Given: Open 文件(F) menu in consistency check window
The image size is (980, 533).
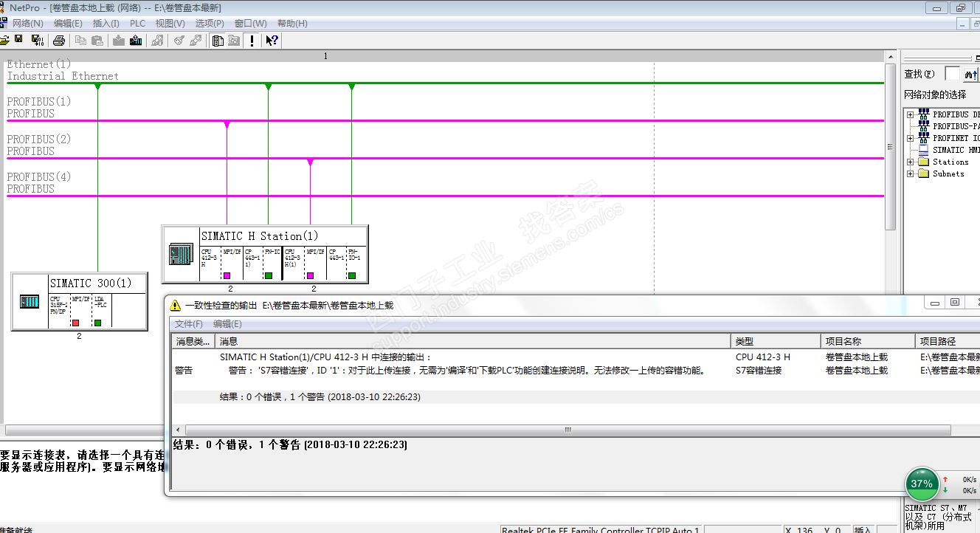Looking at the screenshot, I should [x=189, y=324].
